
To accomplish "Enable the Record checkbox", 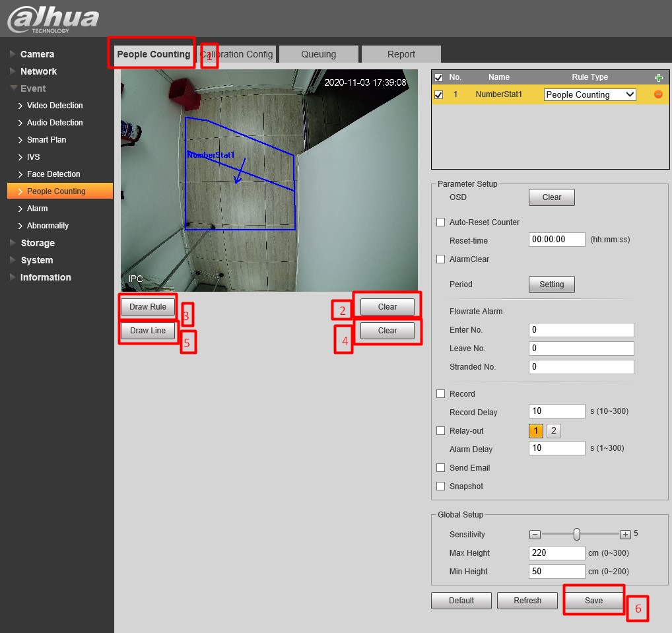I will point(440,394).
